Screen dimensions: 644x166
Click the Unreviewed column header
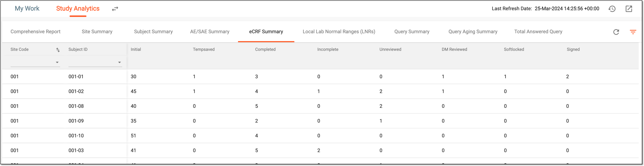390,49
